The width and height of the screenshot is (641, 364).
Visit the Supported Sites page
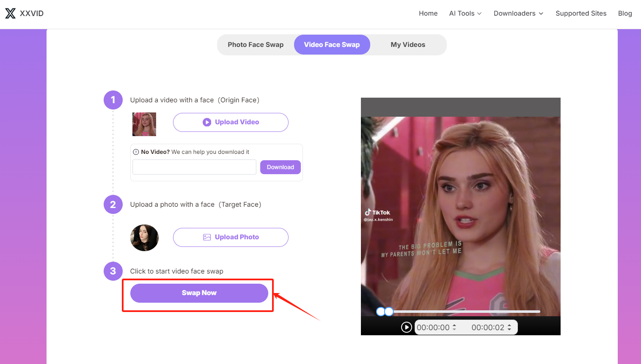[581, 13]
